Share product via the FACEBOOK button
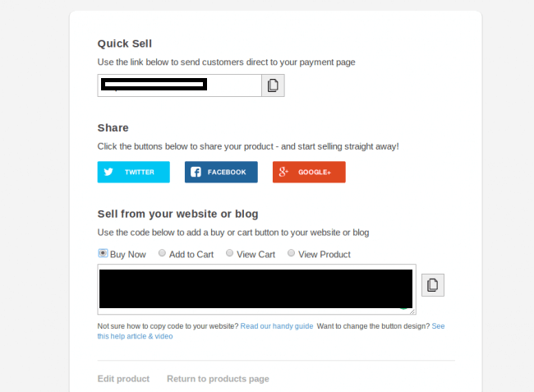Viewport: 534px width, 392px height. (x=221, y=172)
